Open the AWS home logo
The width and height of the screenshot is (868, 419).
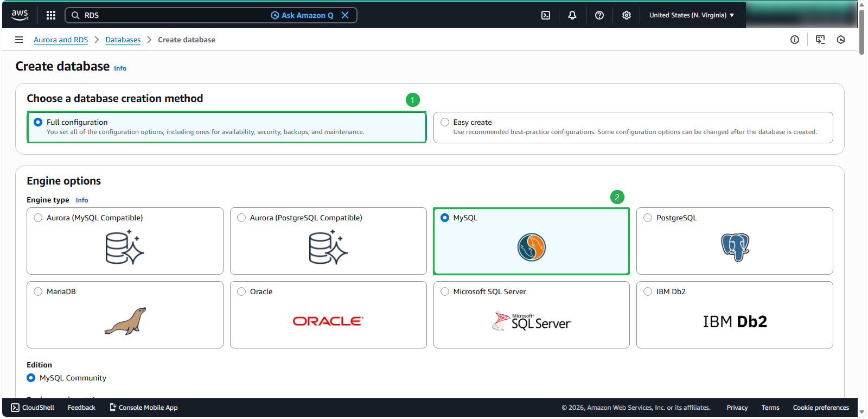tap(20, 15)
